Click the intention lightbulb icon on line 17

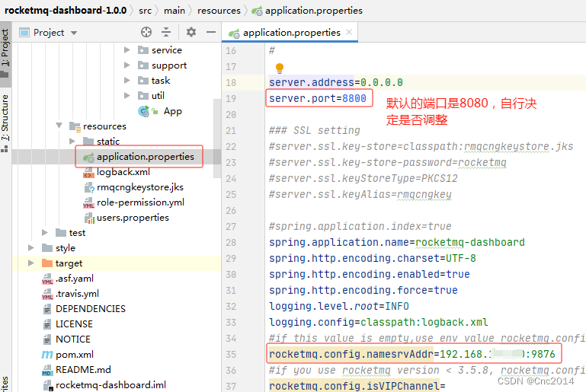[280, 68]
